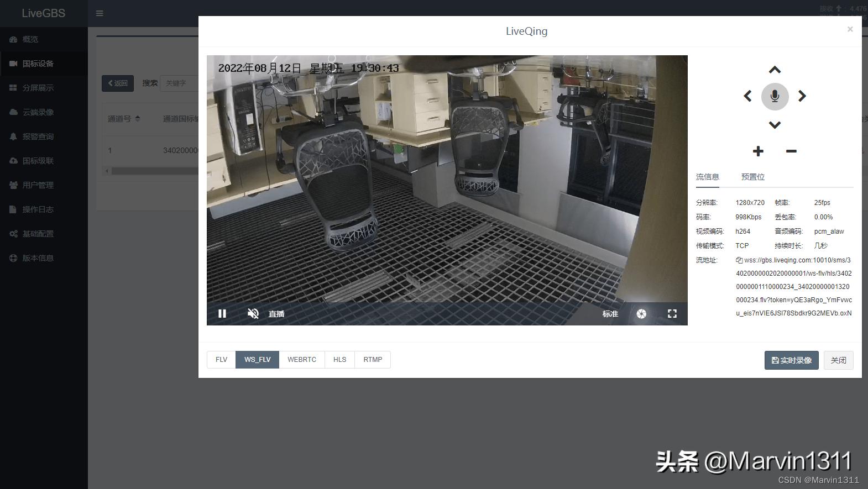This screenshot has width=868, height=489.
Task: Click the 998Kbps bitrate value
Action: [x=749, y=217]
